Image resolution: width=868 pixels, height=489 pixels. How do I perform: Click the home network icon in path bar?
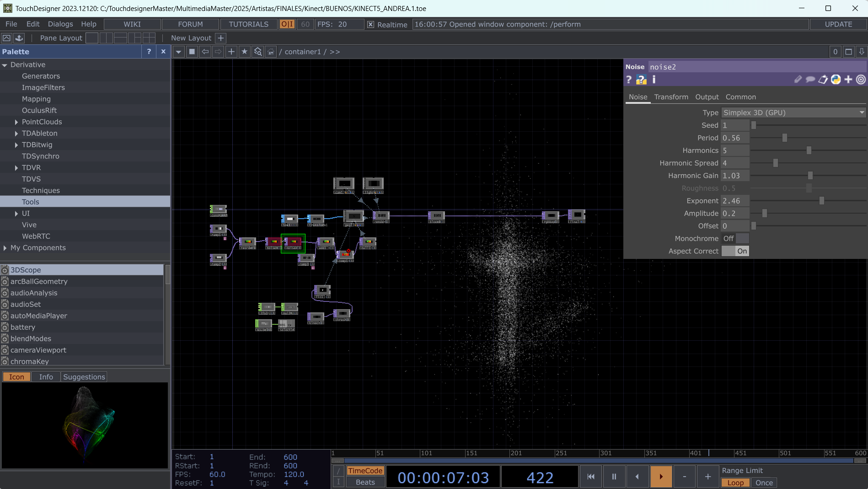[x=271, y=52]
